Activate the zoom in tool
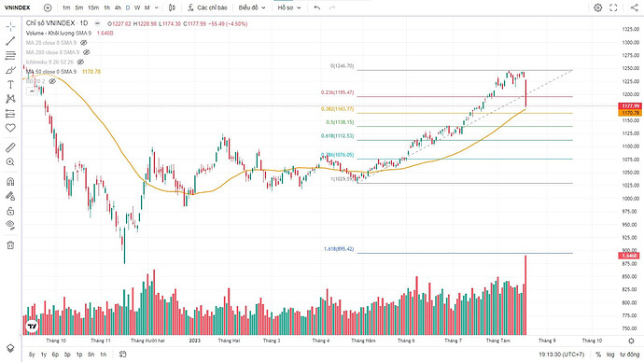Image resolution: width=644 pixels, height=362 pixels. (x=10, y=162)
